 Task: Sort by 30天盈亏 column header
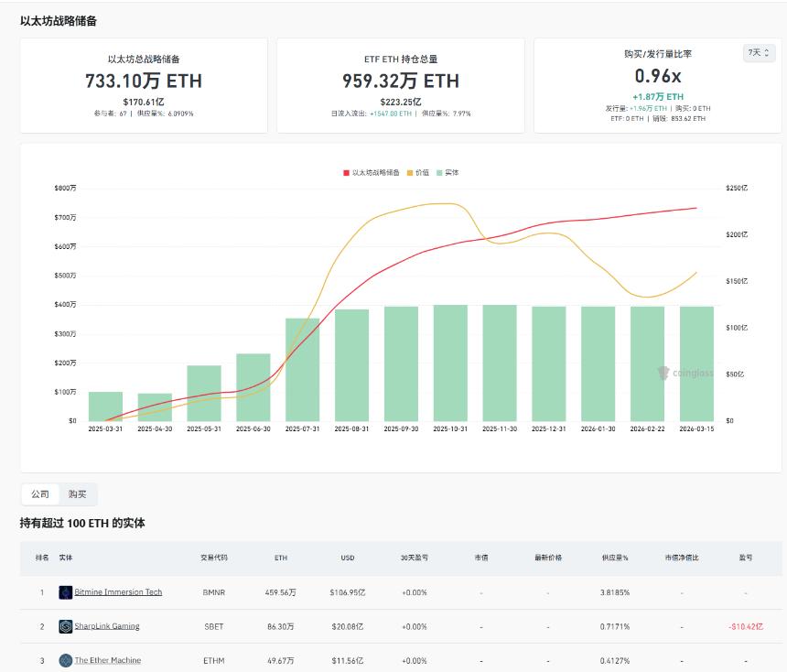(414, 558)
